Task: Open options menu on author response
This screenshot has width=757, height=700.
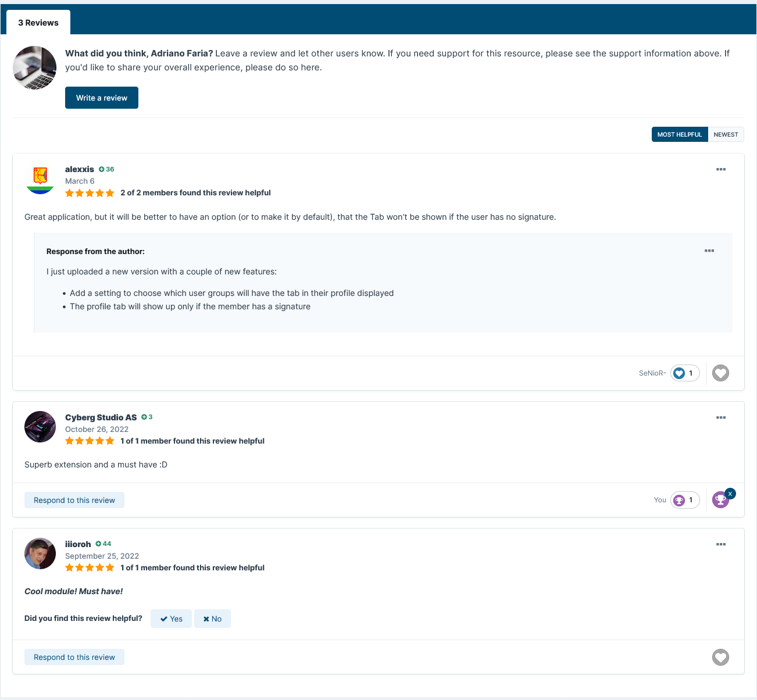Action: point(709,251)
